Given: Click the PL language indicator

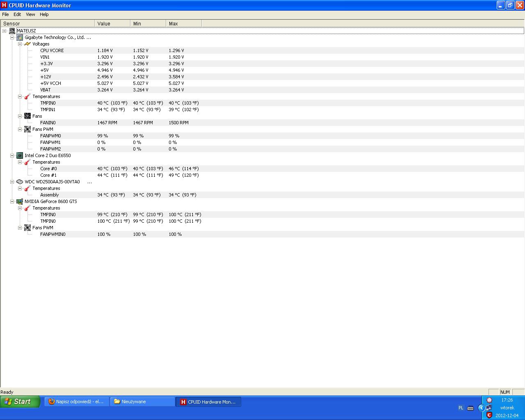Looking at the screenshot, I should pos(461,408).
